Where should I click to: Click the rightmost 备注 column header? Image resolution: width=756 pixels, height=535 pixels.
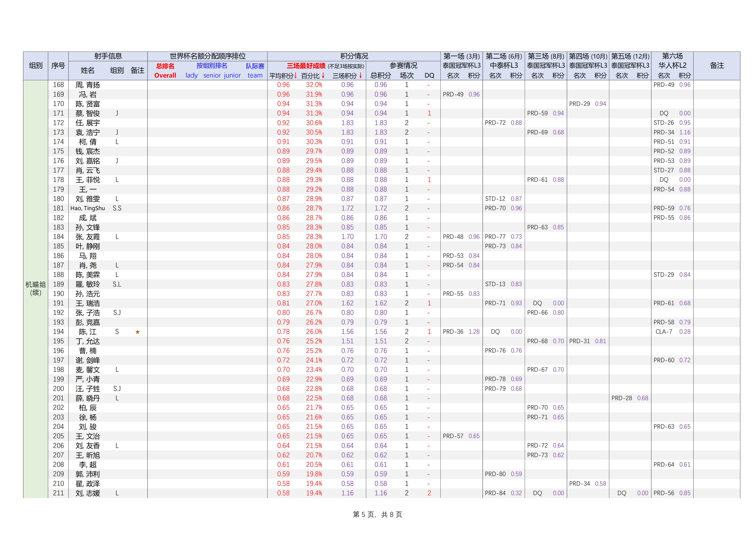pyautogui.click(x=717, y=66)
